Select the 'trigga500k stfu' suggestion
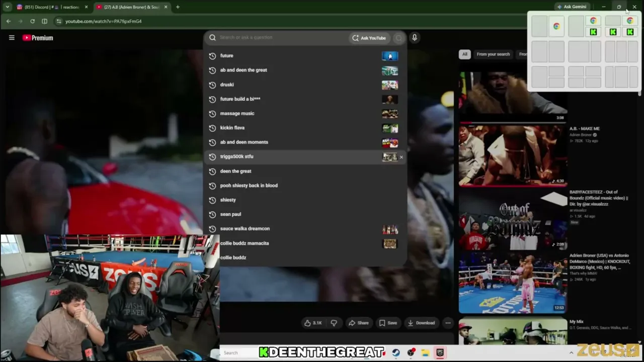The width and height of the screenshot is (644, 362). (x=305, y=156)
